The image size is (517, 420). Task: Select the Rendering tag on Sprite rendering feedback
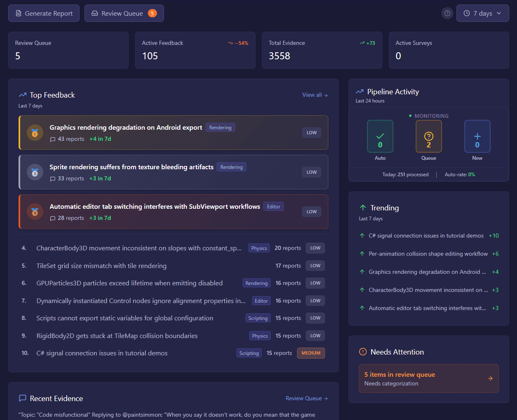click(231, 167)
